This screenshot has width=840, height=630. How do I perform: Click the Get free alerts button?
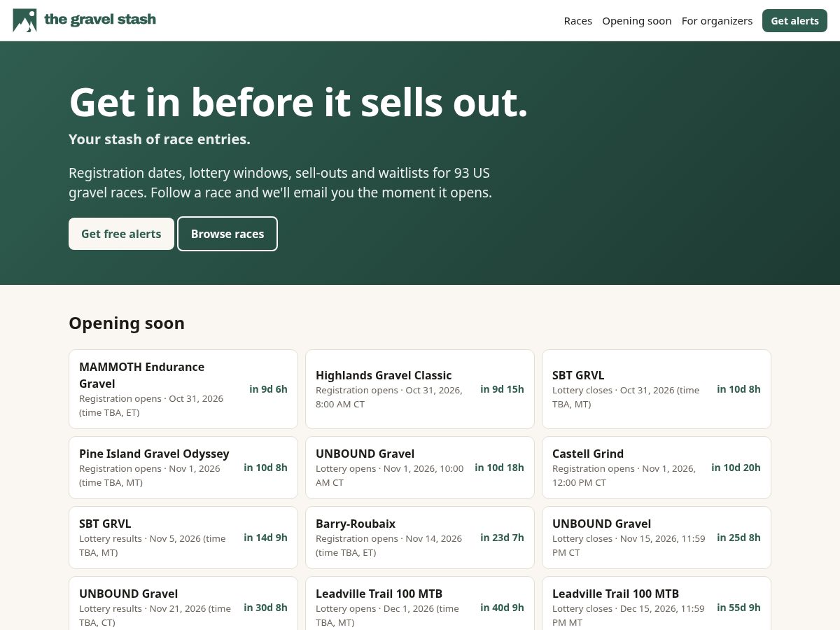121,234
